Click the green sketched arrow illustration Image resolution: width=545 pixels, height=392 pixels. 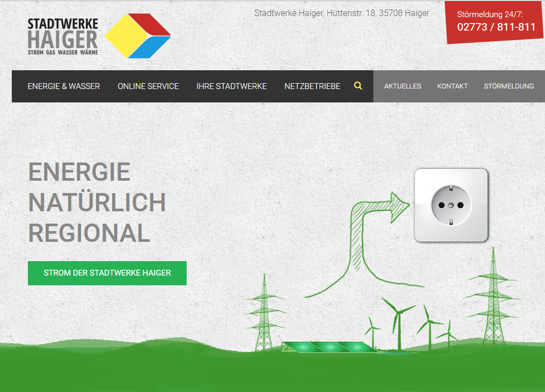click(365, 236)
